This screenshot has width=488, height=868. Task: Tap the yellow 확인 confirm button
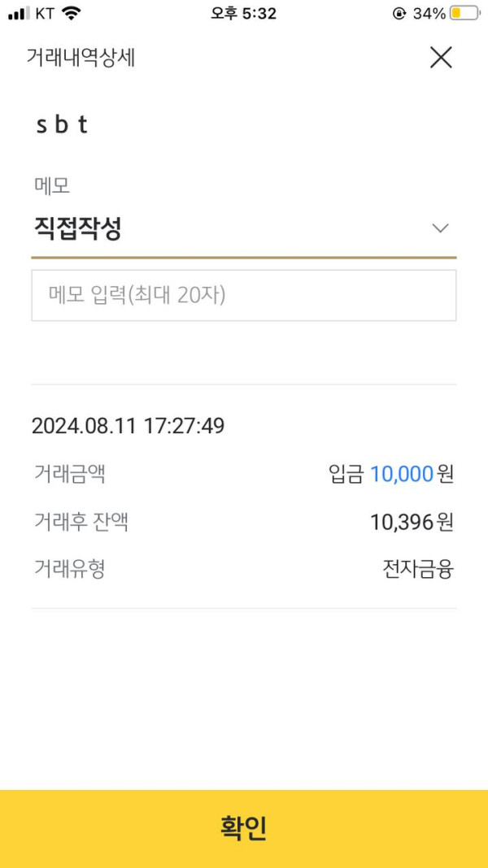coord(244,828)
